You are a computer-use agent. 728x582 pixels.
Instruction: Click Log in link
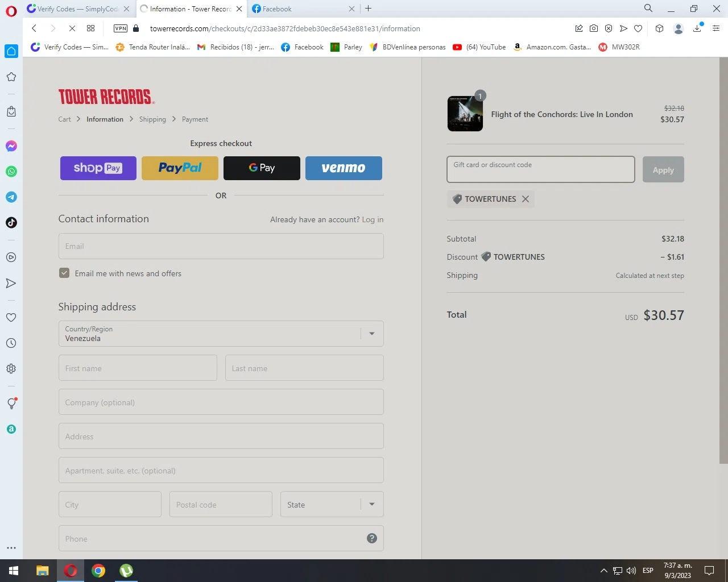pos(373,219)
